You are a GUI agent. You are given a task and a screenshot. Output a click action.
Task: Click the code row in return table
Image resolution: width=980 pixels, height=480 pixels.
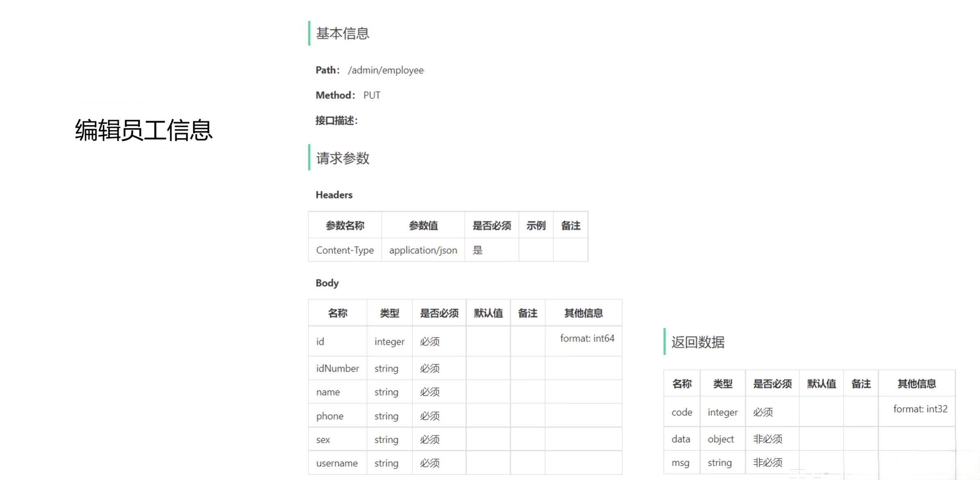pos(682,412)
